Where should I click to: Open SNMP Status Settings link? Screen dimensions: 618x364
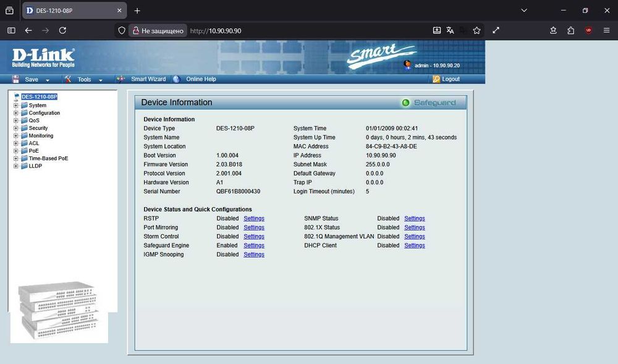415,218
